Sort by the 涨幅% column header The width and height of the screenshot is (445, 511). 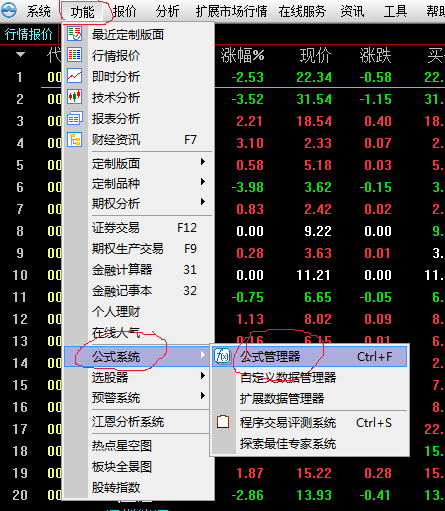(242, 55)
